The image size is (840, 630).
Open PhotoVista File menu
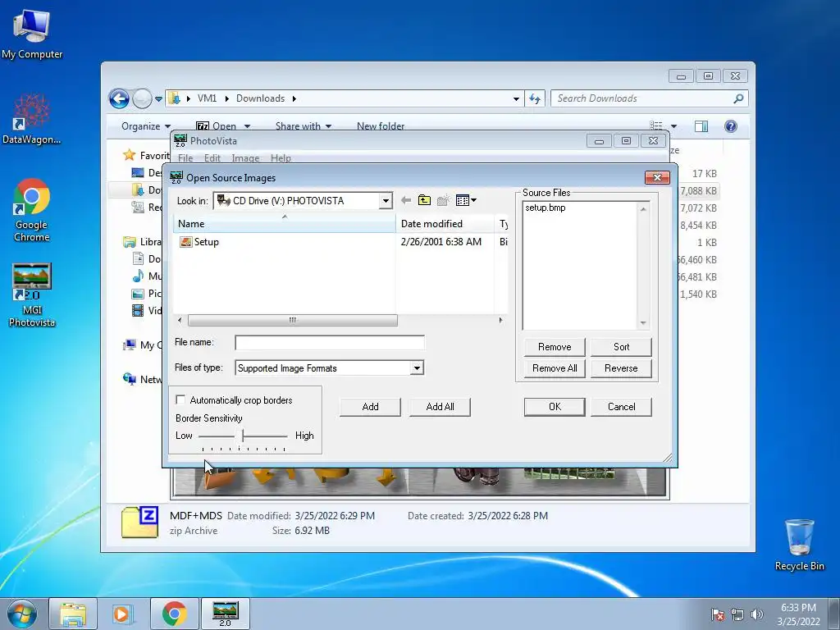tap(185, 158)
